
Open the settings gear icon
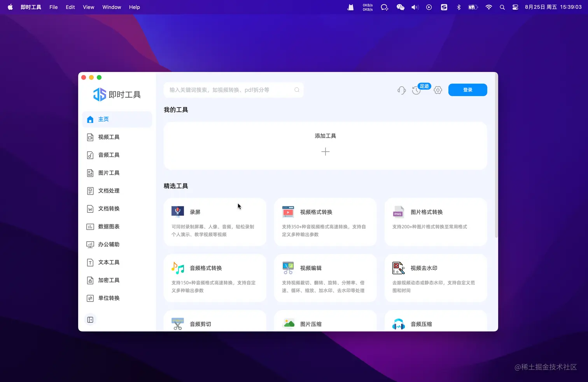tap(438, 90)
